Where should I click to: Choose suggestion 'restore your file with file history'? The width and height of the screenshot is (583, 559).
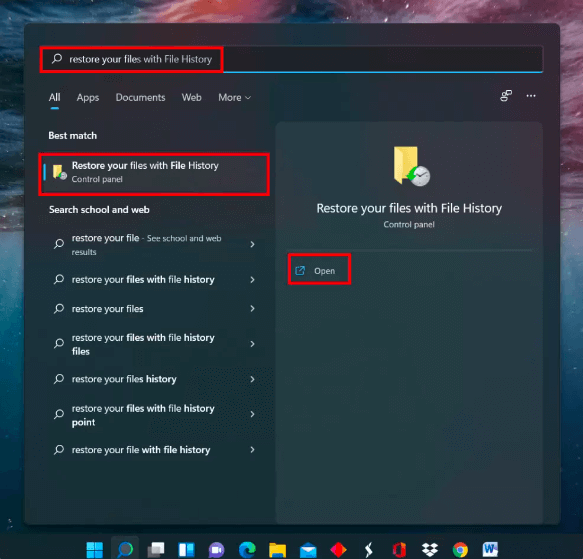(141, 450)
